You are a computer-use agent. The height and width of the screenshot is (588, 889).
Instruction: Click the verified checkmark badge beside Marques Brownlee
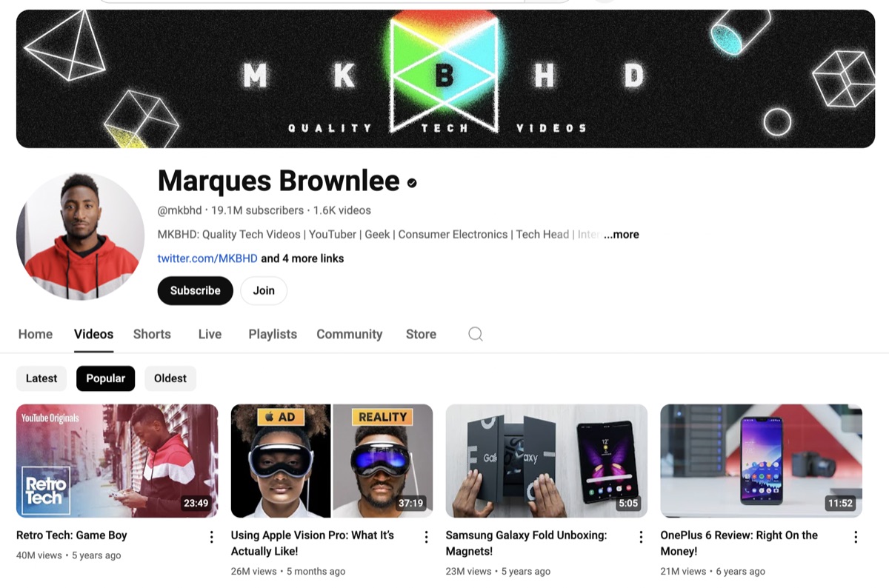point(412,182)
